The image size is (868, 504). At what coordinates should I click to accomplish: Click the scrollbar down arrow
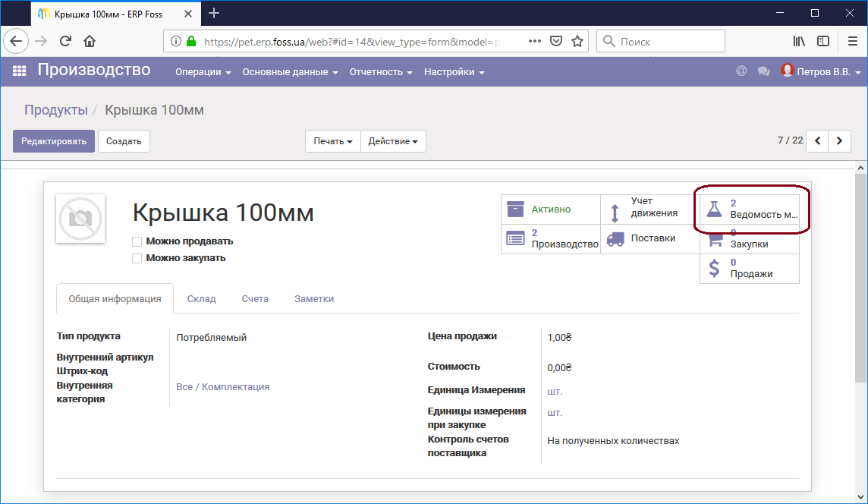861,497
